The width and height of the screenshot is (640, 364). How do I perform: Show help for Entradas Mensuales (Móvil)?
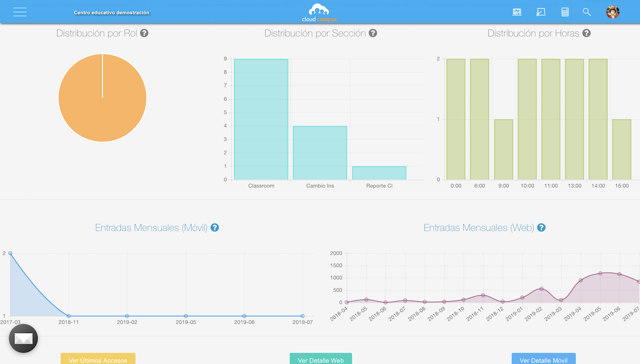[x=214, y=228]
